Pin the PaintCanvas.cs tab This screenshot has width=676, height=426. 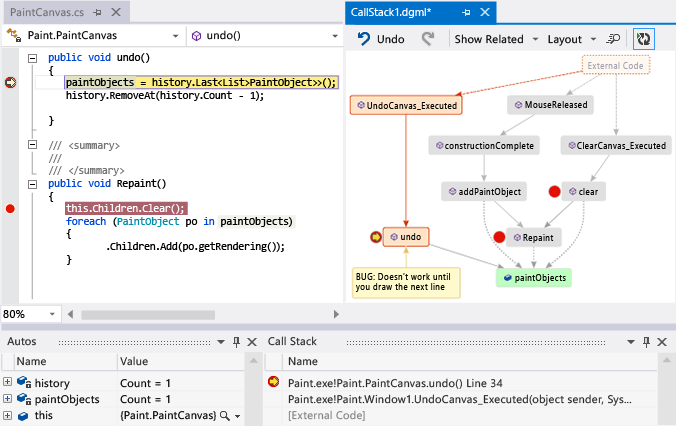(97, 13)
